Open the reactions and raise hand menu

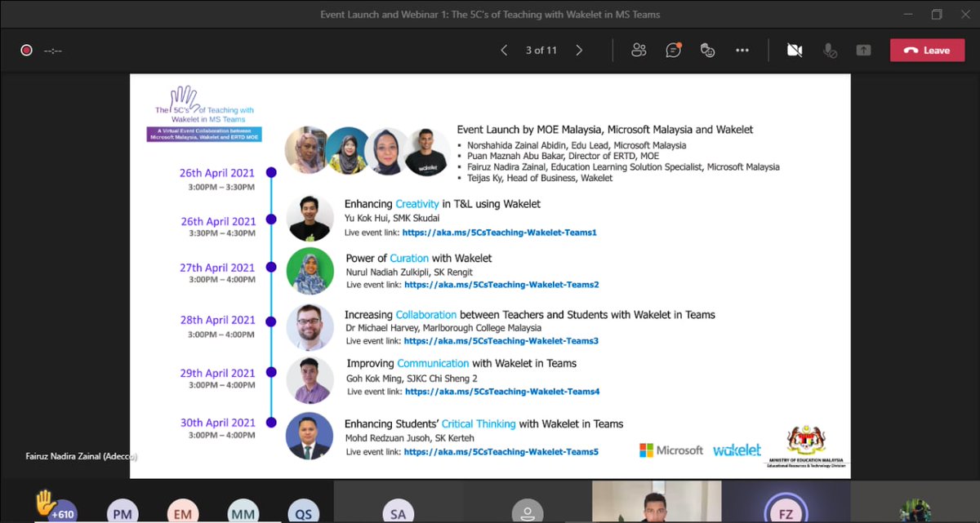point(707,51)
